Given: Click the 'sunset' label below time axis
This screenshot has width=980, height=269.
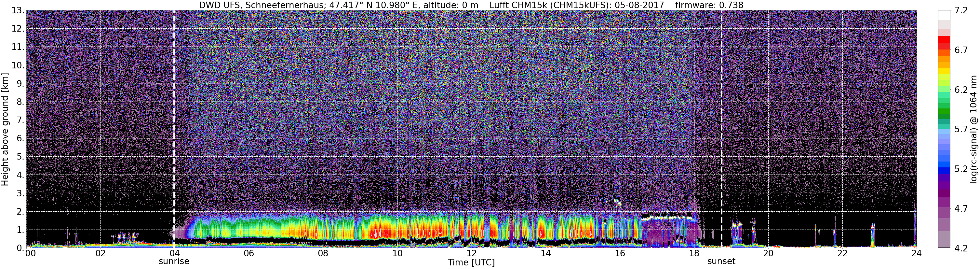Looking at the screenshot, I should [x=721, y=262].
